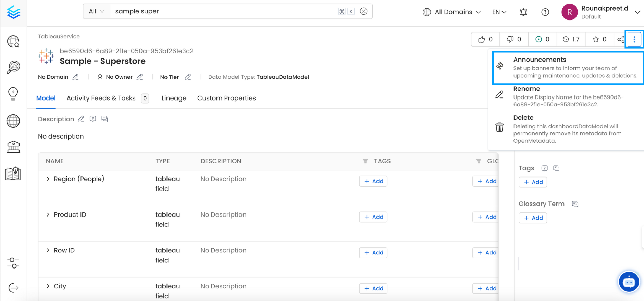Open version history 1.7 button
Image resolution: width=644 pixels, height=301 pixels.
(x=571, y=39)
